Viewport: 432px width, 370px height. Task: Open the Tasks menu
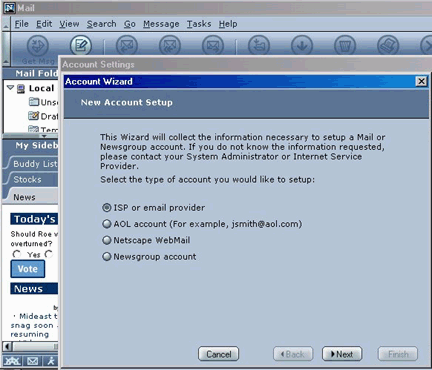199,24
